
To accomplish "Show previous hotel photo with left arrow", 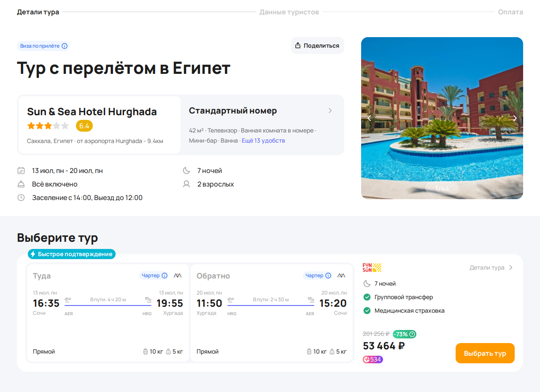I will (x=369, y=118).
